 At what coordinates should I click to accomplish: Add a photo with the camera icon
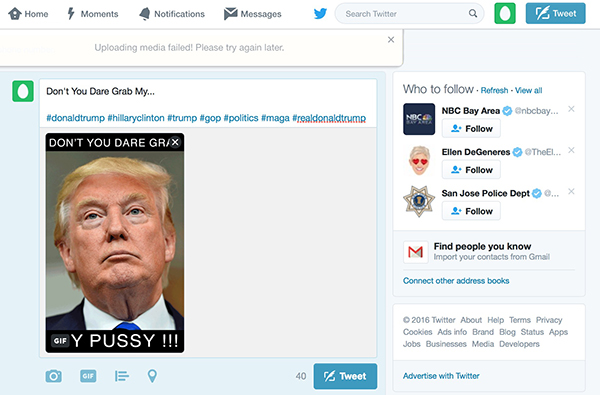tap(53, 376)
